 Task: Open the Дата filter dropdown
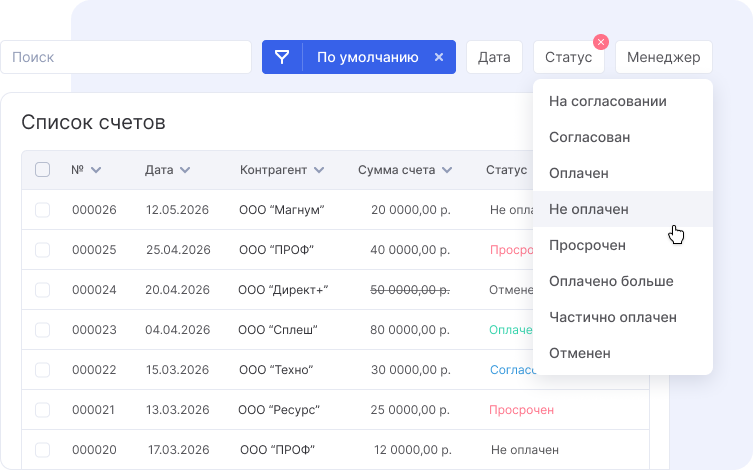pyautogui.click(x=494, y=57)
